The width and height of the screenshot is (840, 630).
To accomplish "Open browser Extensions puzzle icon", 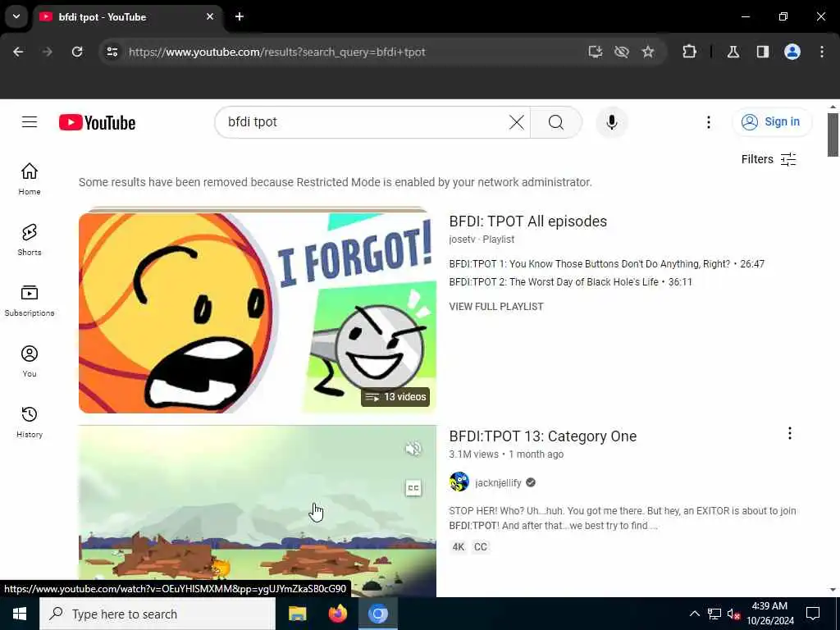I will pos(689,52).
